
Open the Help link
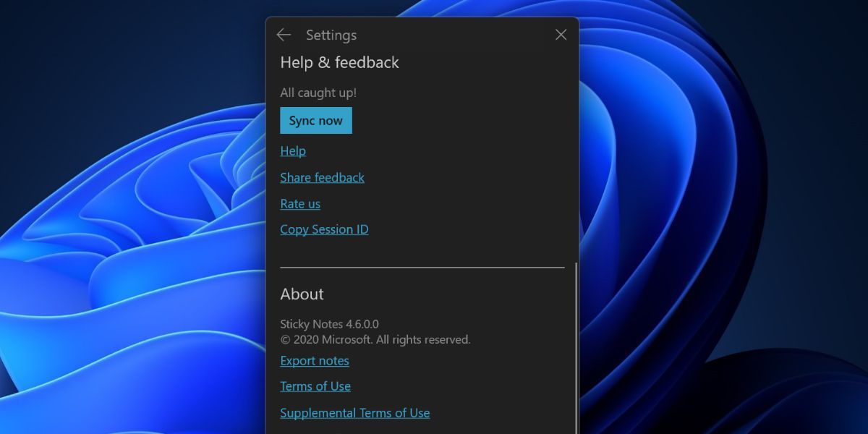pyautogui.click(x=292, y=150)
